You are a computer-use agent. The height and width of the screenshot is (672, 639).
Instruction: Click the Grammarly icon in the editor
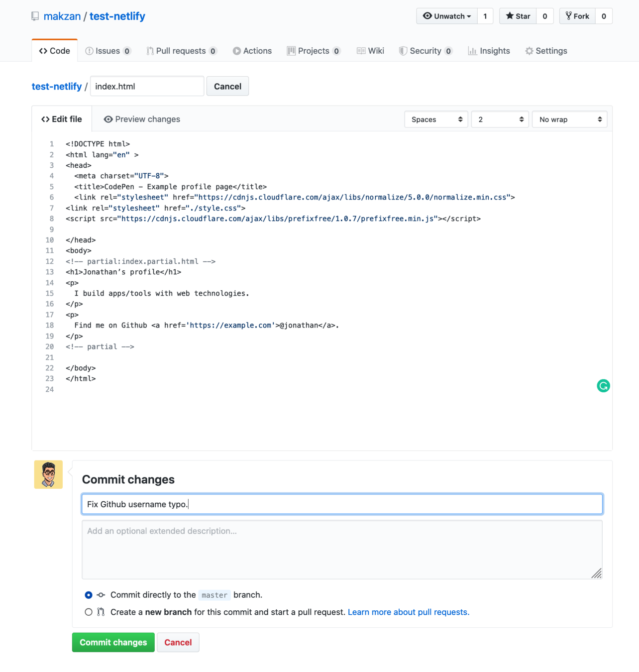(603, 386)
